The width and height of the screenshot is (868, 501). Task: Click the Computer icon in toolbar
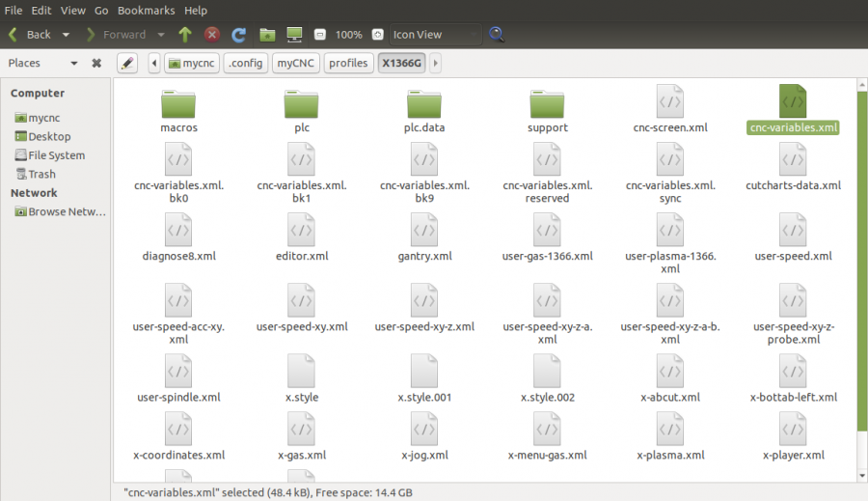pos(294,35)
